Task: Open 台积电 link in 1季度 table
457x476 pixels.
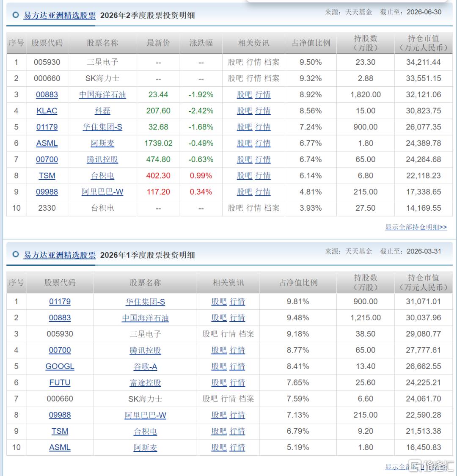Action: pyautogui.click(x=145, y=431)
